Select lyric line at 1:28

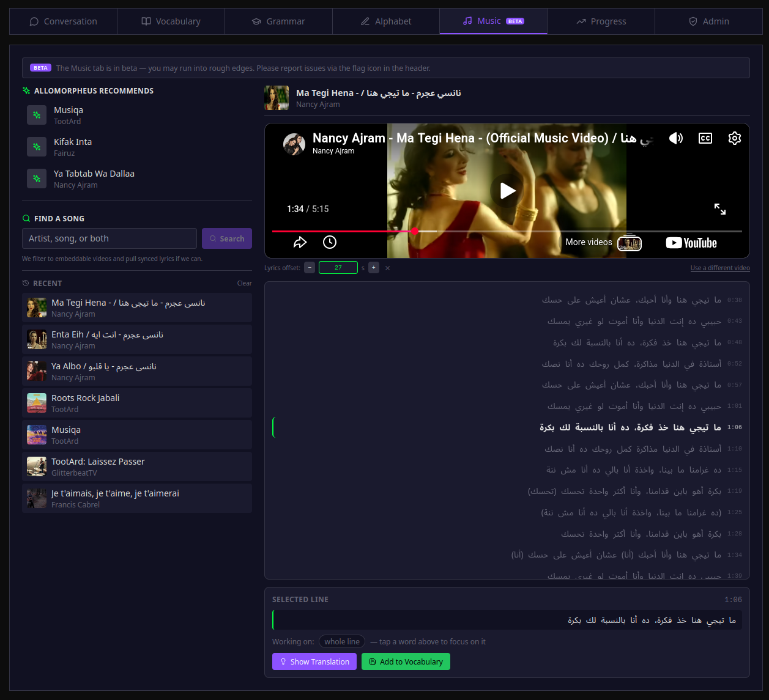[507, 534]
